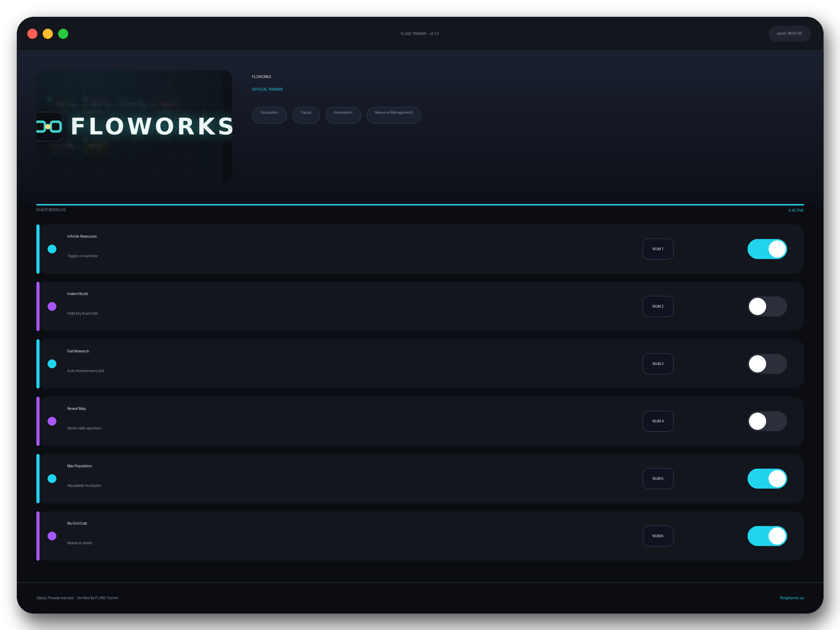
Task: Click the 'Toggle in real-time' description
Action: (x=82, y=256)
